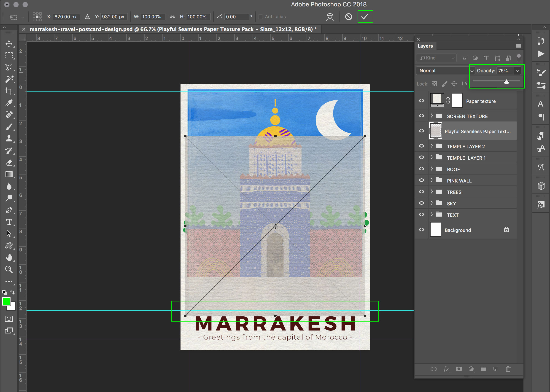The width and height of the screenshot is (550, 392).
Task: Expand the PINK WALL group
Action: tap(432, 180)
